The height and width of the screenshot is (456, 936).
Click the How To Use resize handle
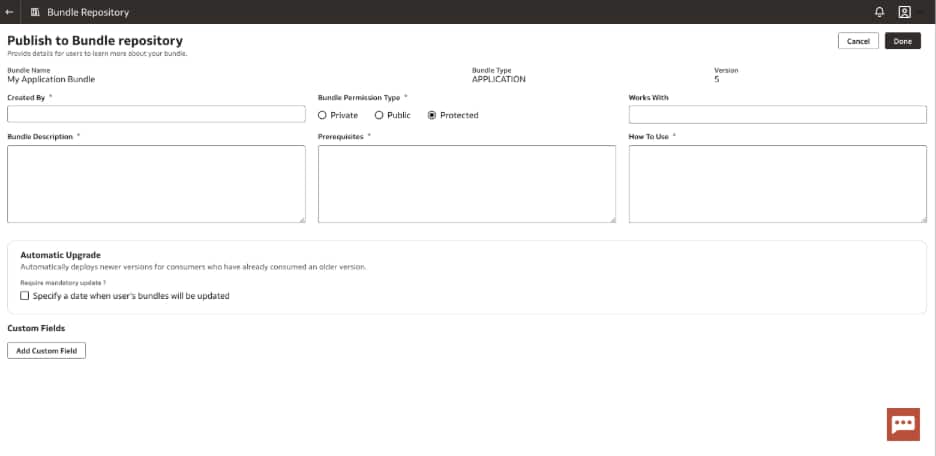pos(923,220)
